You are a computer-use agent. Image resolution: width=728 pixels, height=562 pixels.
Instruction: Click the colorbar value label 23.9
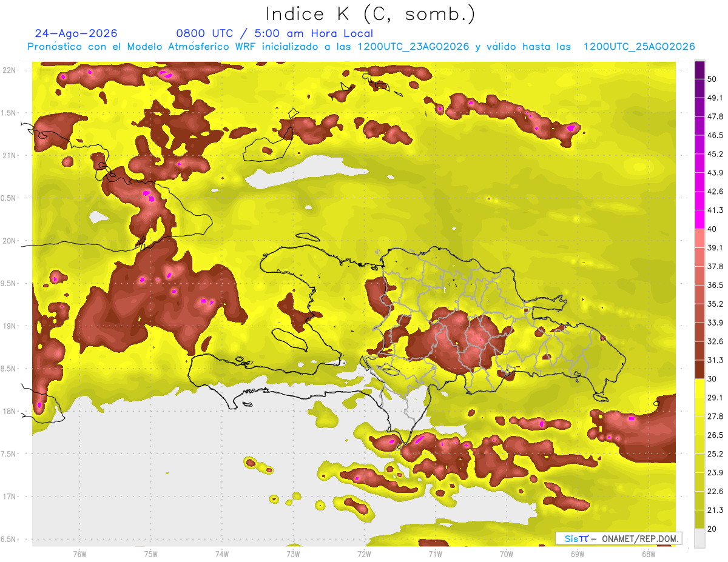pos(715,472)
